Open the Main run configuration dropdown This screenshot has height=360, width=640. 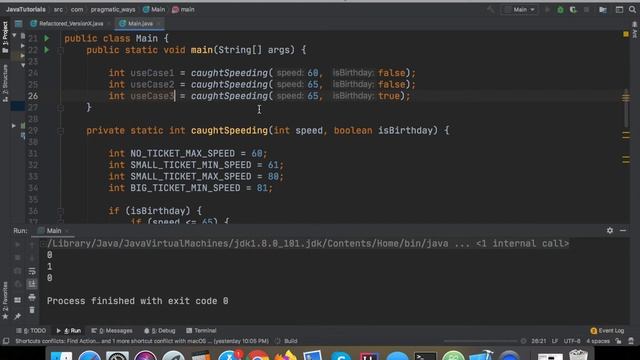click(x=520, y=10)
